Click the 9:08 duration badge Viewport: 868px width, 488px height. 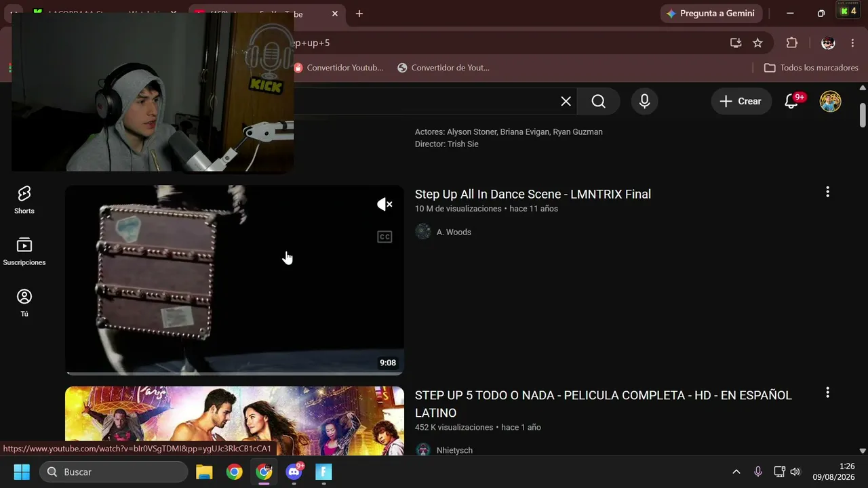click(388, 363)
